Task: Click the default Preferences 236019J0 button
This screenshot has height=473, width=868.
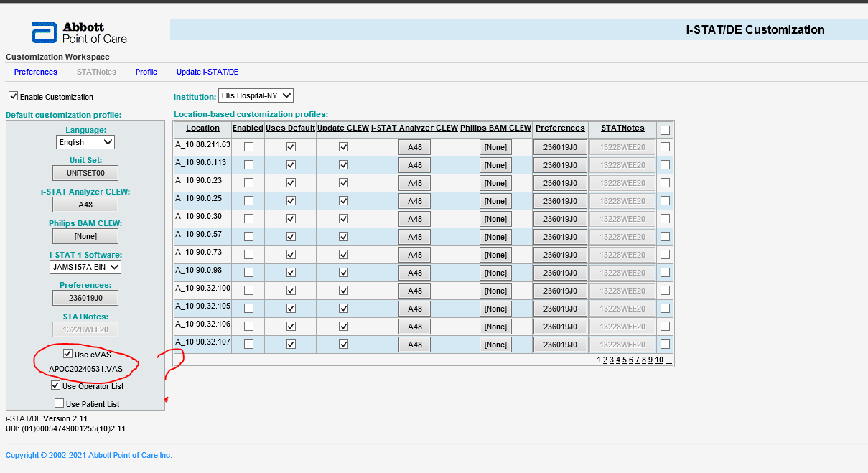Action: 85,298
